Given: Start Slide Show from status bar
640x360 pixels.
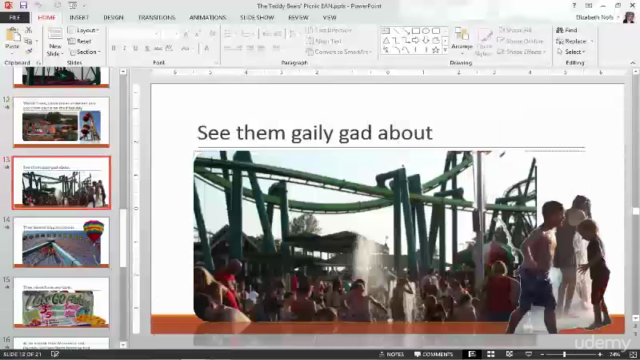Looking at the screenshot, I should pos(529,354).
